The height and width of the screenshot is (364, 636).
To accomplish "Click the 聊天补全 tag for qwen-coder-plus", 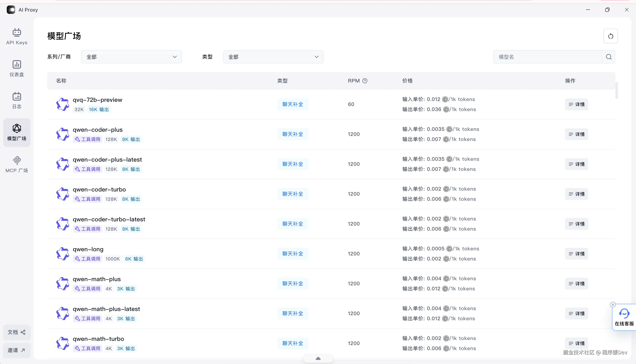I will click(293, 134).
